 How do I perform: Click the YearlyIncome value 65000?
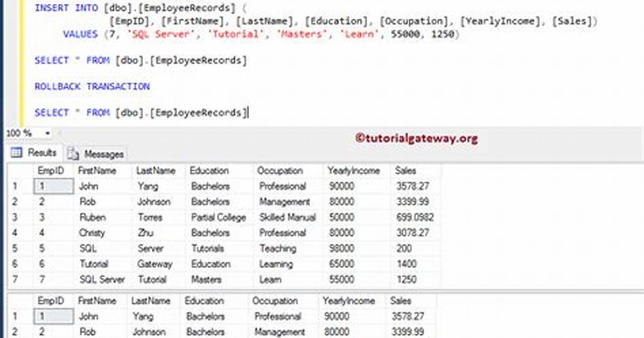point(342,264)
